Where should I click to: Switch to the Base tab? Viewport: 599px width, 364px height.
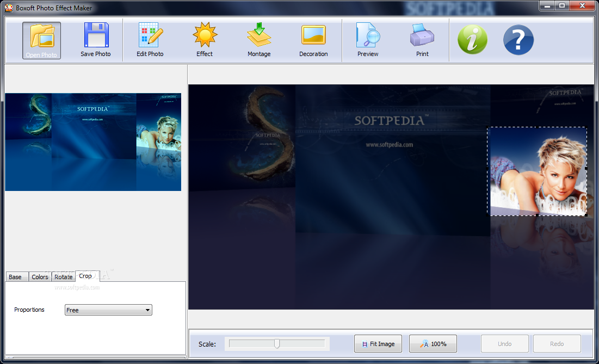[17, 277]
